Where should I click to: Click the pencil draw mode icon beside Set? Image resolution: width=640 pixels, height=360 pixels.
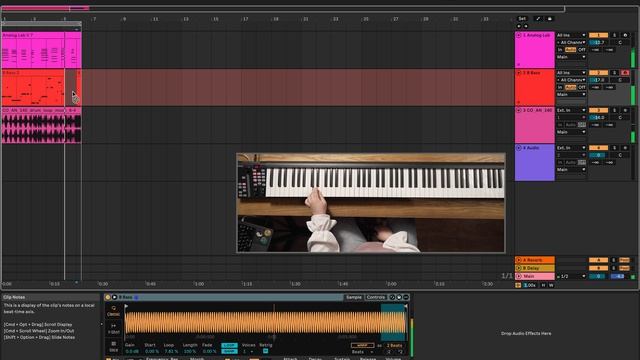[538, 19]
